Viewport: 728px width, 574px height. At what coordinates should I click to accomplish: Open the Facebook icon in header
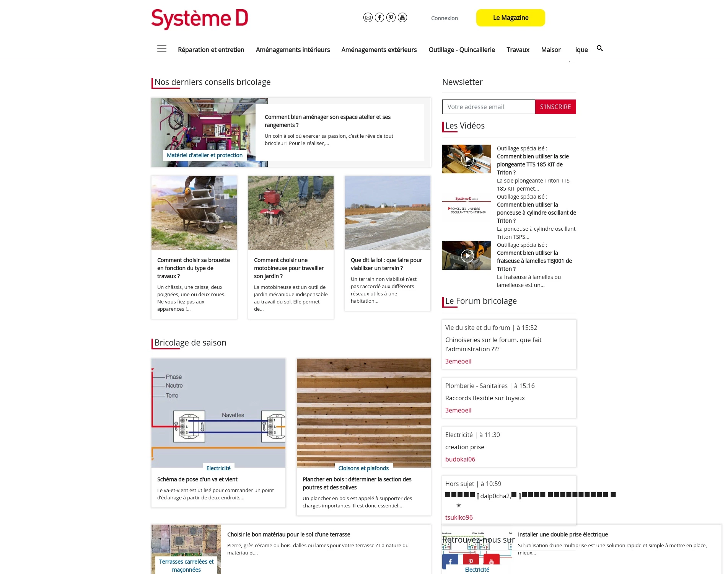[x=379, y=18]
